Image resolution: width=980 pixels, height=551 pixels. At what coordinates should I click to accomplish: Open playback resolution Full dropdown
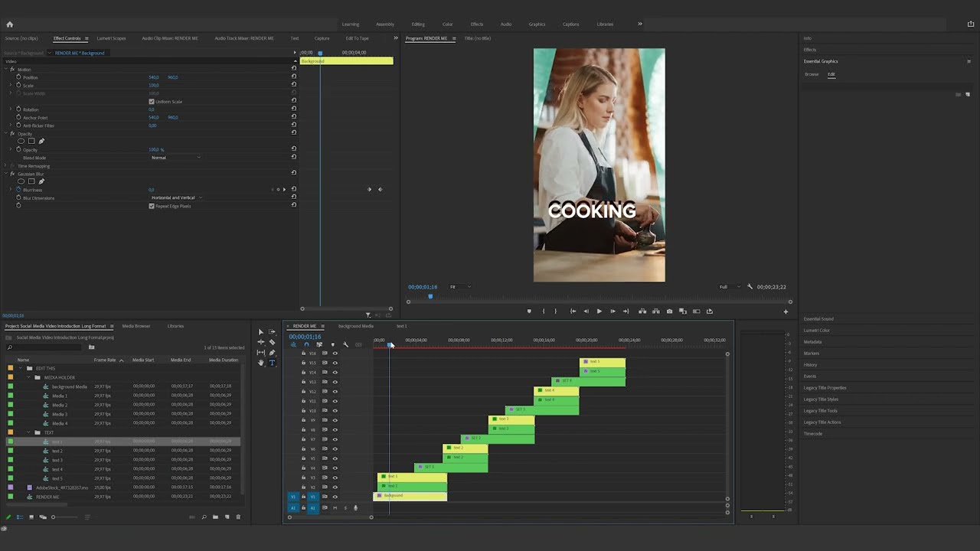pyautogui.click(x=730, y=287)
